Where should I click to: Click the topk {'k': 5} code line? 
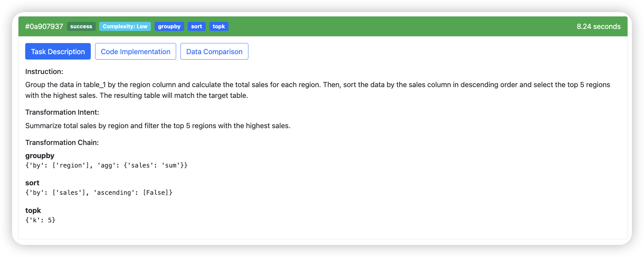[40, 220]
